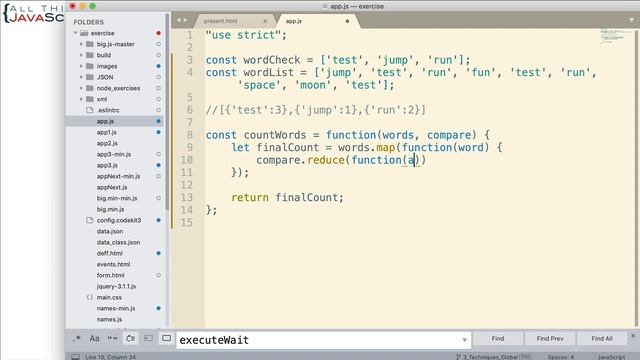This screenshot has height=360, width=640.
Task: Close the find panel
Action: coord(633,336)
